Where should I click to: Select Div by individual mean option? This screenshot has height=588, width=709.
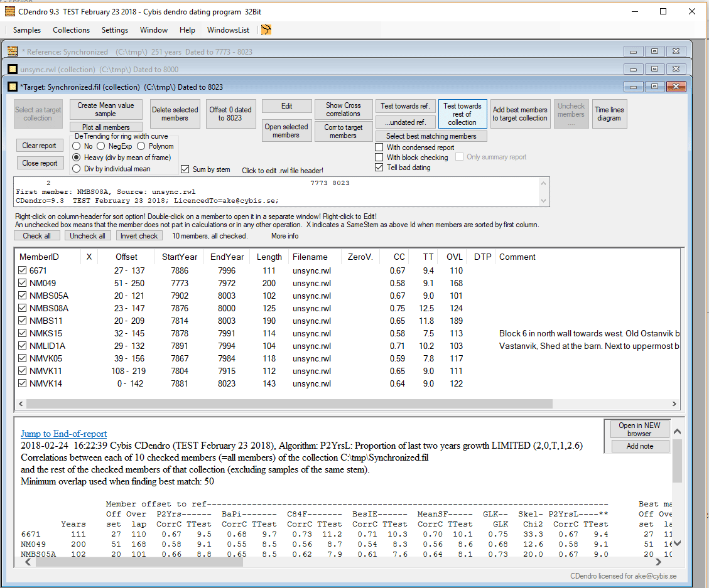pos(77,169)
